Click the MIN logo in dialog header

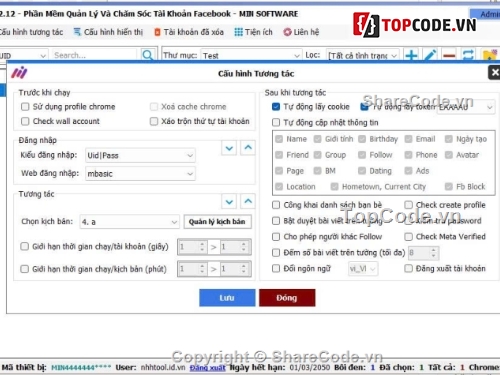pos(19,72)
